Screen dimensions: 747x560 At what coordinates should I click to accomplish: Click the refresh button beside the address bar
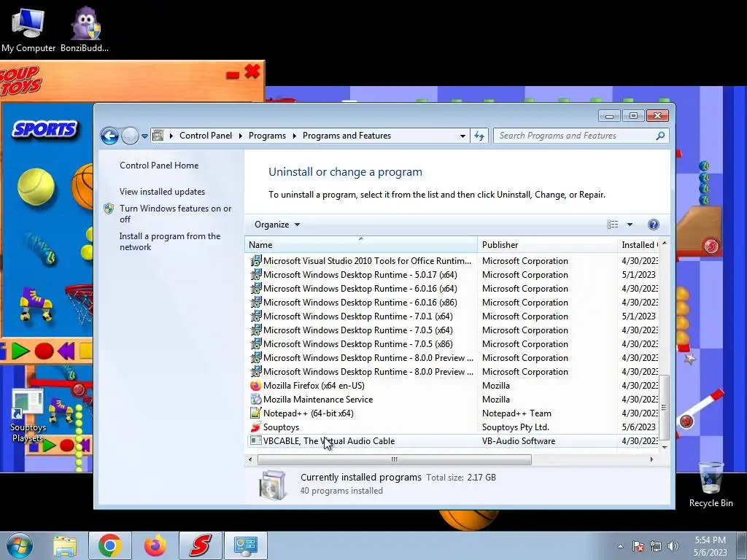[479, 136]
